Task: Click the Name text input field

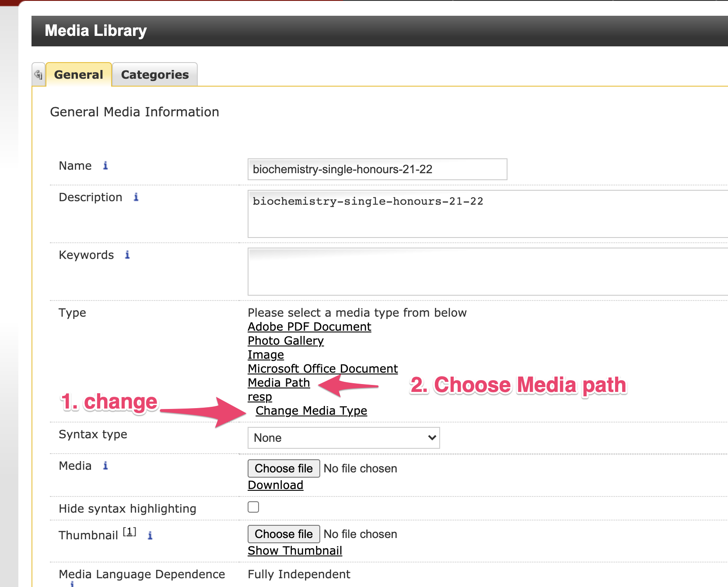Action: point(377,169)
